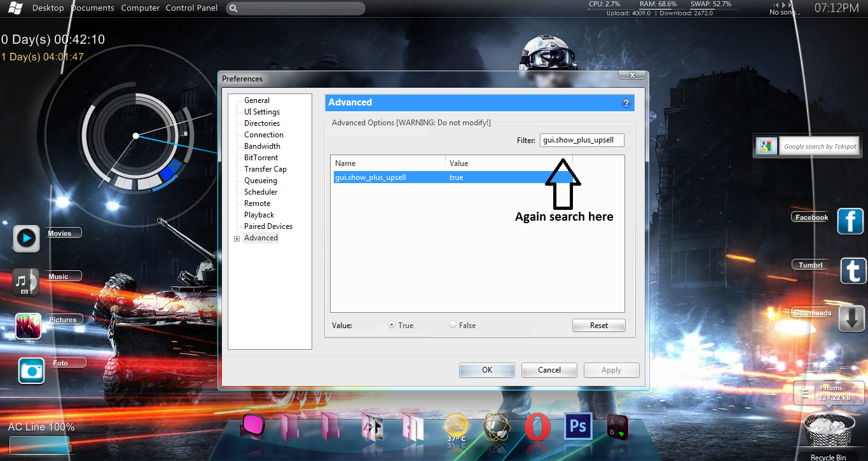Click the 07:12PM clock
The width and height of the screenshot is (868, 461).
tap(837, 8)
